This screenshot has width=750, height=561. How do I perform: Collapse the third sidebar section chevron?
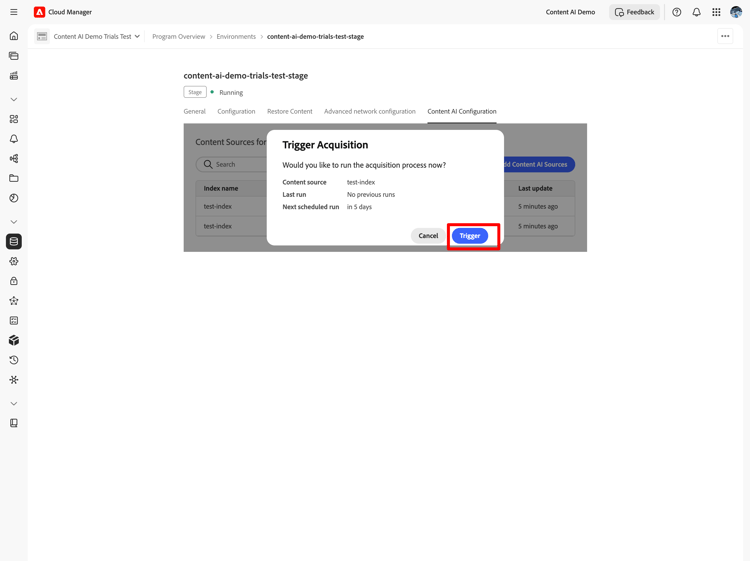point(14,404)
